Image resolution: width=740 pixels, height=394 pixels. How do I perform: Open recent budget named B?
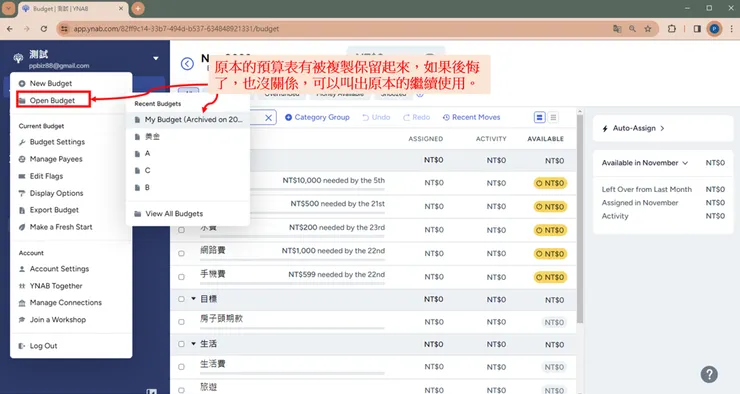pyautogui.click(x=188, y=187)
